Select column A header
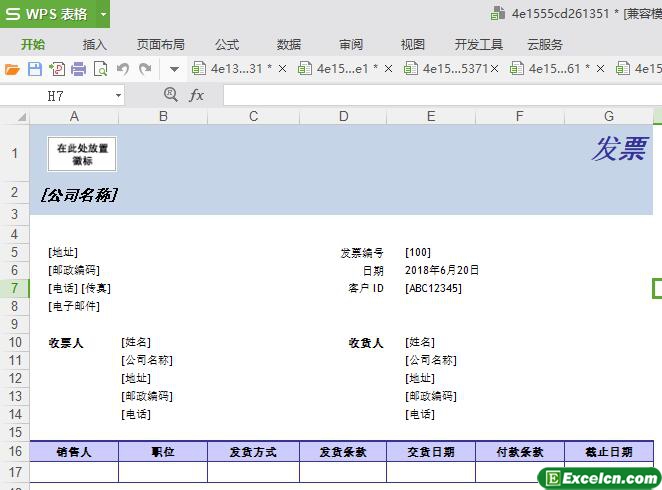The height and width of the screenshot is (490, 662). point(74,116)
